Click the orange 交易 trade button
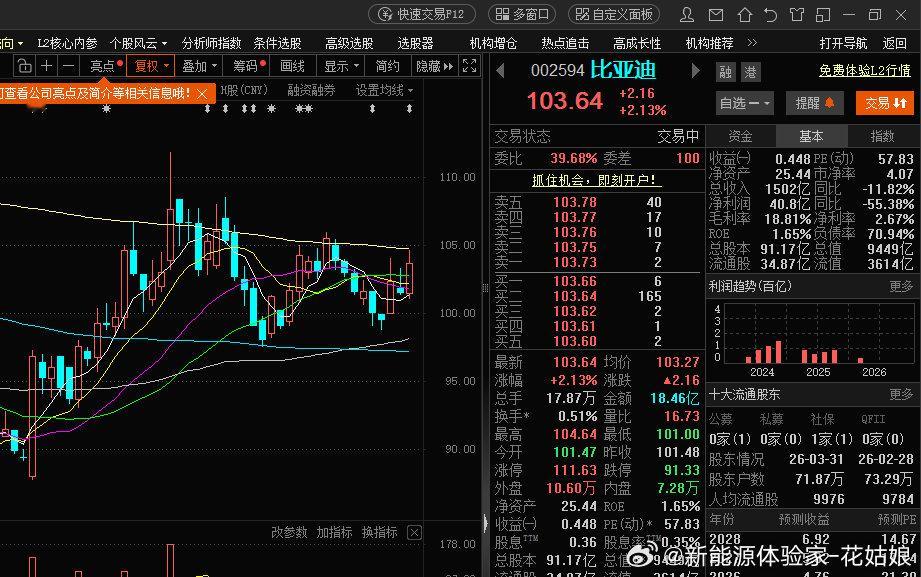The image size is (921, 577). (x=885, y=103)
